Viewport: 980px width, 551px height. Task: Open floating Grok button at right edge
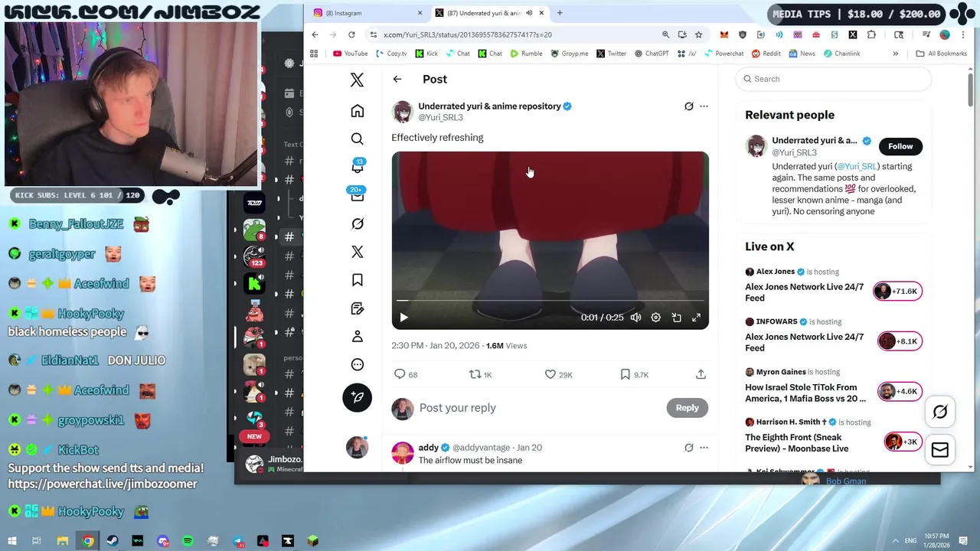[940, 412]
